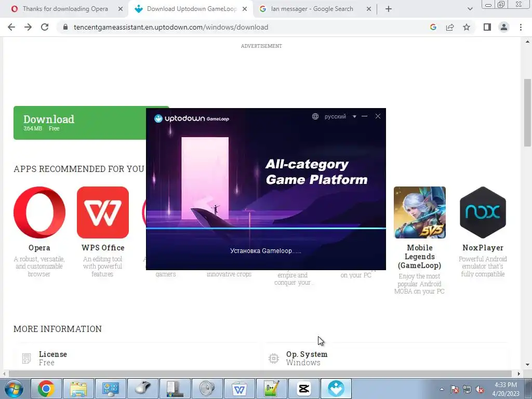This screenshot has width=532, height=399.
Task: Share this page icon
Action: pyautogui.click(x=450, y=27)
